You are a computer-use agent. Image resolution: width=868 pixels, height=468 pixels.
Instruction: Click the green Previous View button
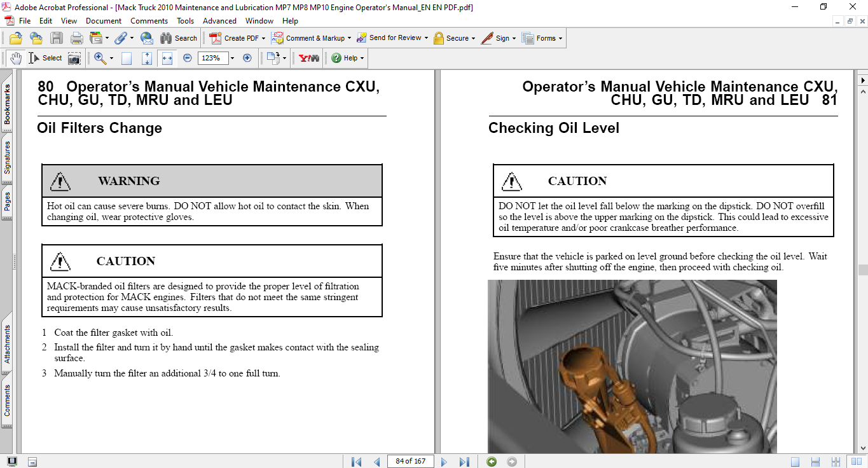click(491, 462)
